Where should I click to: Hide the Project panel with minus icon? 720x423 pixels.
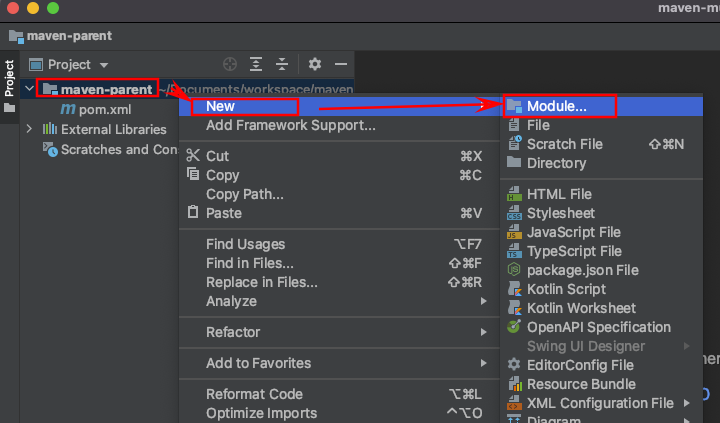click(341, 64)
